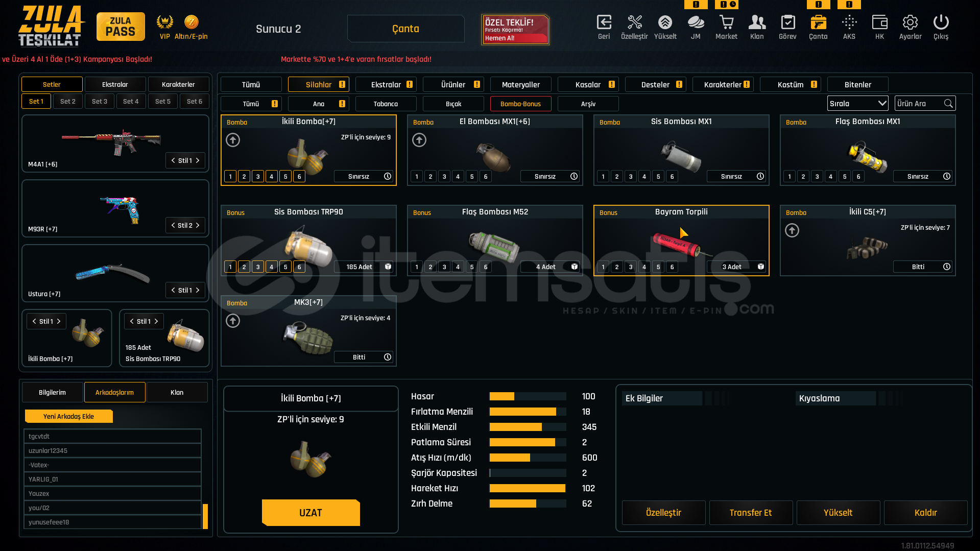Viewport: 980px width, 551px height.
Task: Click previous style arrow for M93R [+7]
Action: (x=173, y=225)
